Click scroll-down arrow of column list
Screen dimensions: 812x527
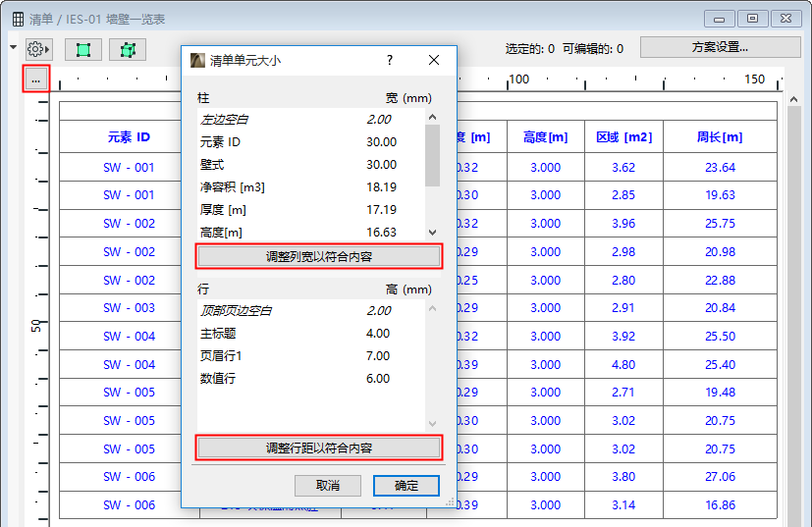433,233
